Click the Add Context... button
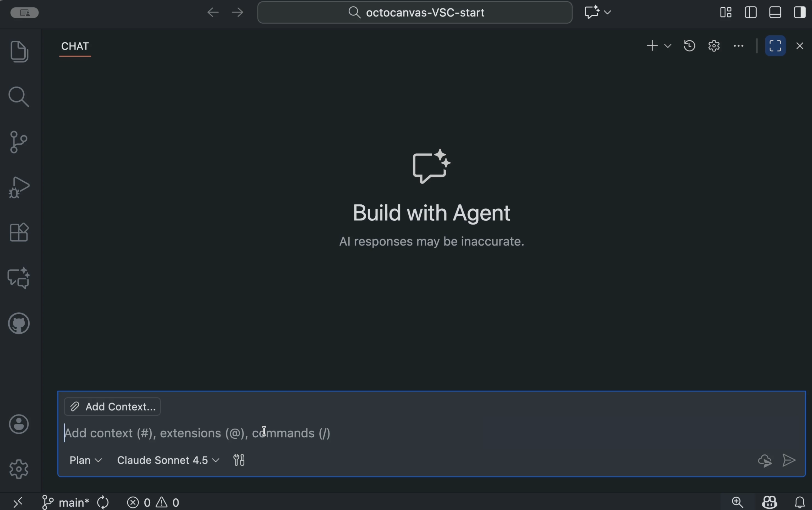 (x=112, y=406)
